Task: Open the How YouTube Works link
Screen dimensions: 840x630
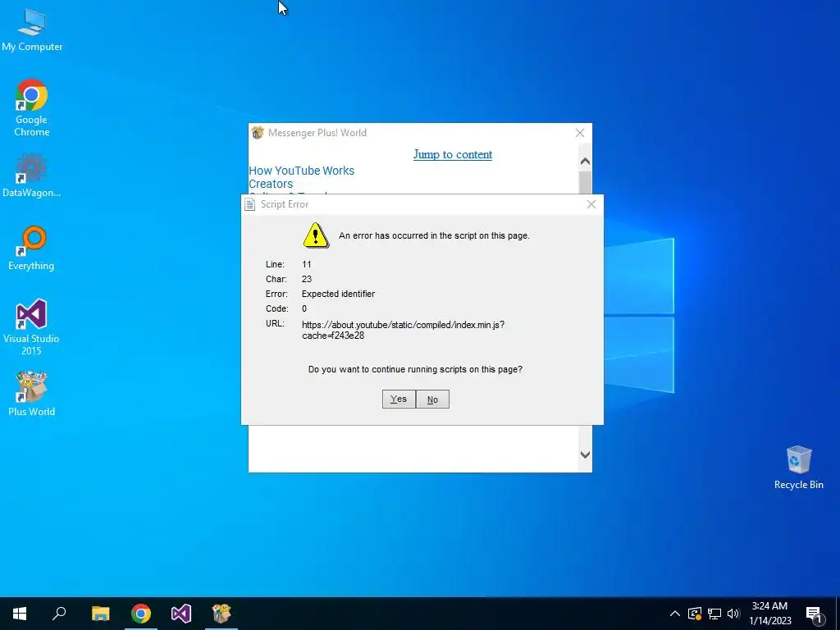Action: [302, 171]
